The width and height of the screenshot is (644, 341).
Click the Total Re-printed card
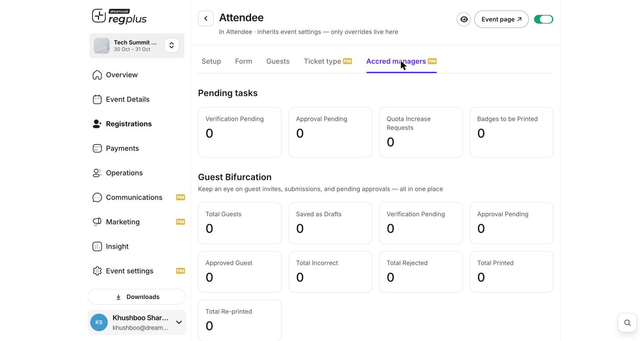240,320
